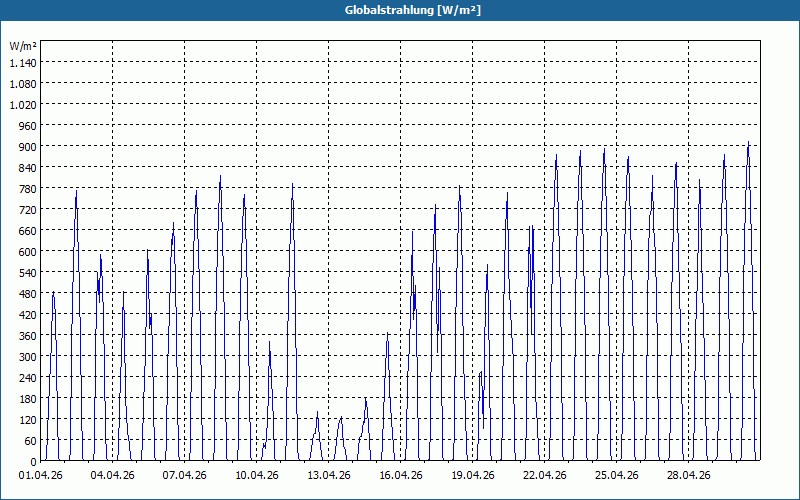Click the 1.080 y-axis value label
Viewport: 800px width, 500px height.
click(23, 83)
